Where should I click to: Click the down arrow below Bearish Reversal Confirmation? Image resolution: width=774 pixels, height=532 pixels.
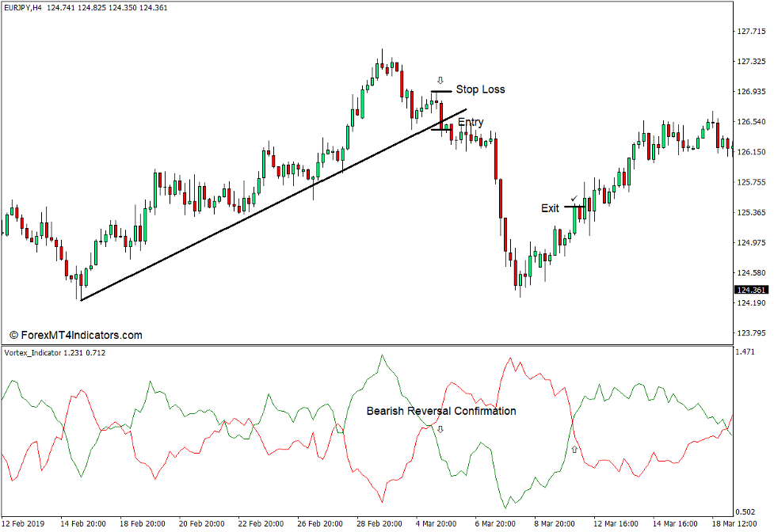click(x=440, y=427)
